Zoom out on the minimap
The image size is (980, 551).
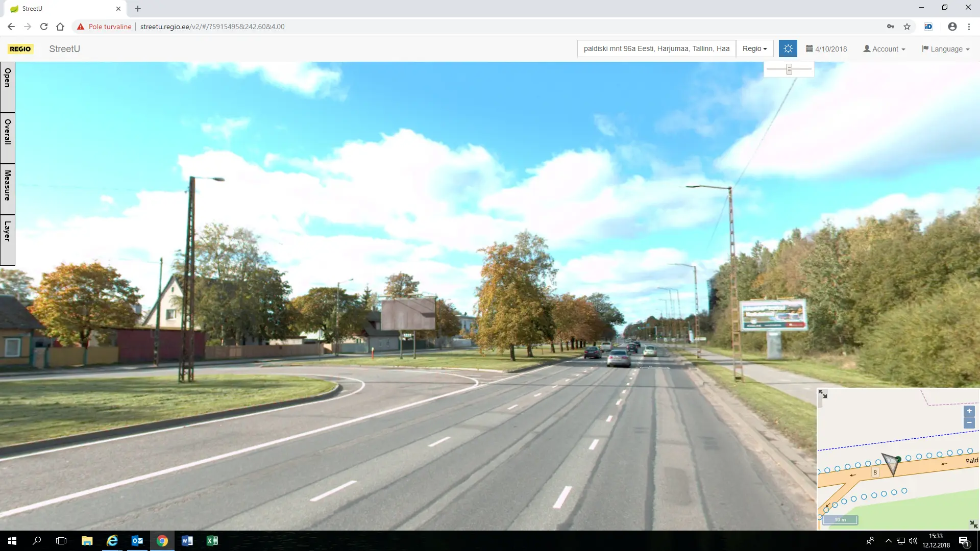click(969, 423)
